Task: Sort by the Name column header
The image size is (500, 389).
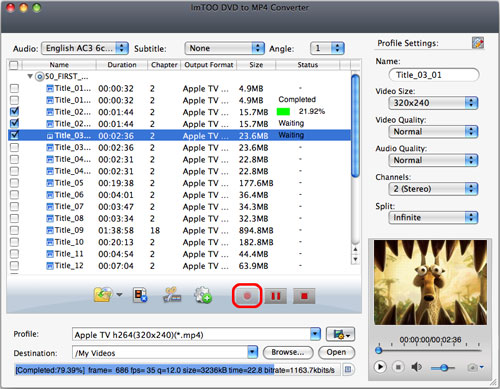Action: pos(59,65)
